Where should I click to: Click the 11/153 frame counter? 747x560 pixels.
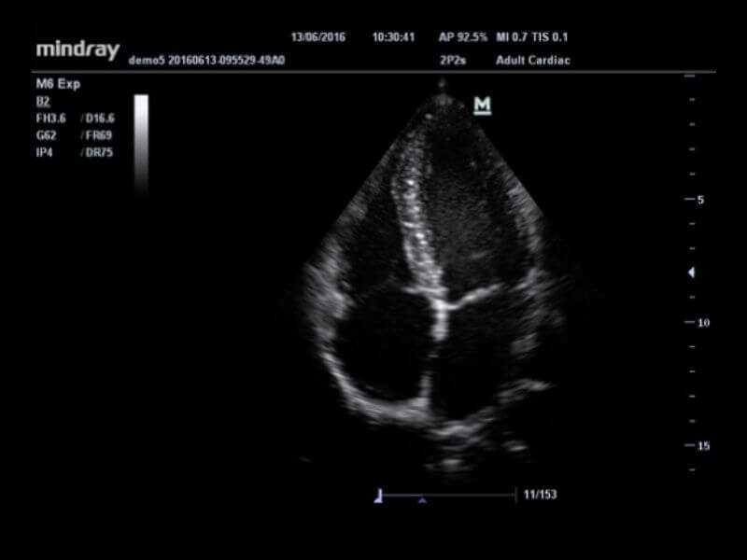(x=540, y=495)
